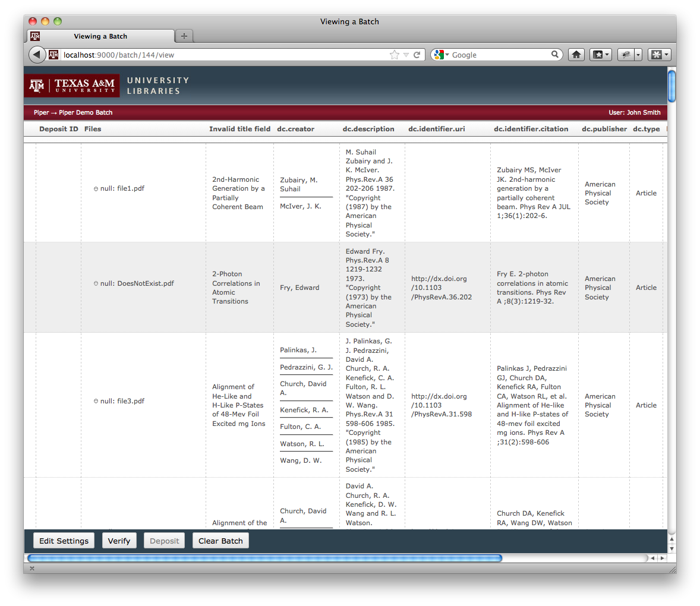The width and height of the screenshot is (700, 606).
Task: Click the horizontal scrollbar thumb
Action: click(265, 558)
